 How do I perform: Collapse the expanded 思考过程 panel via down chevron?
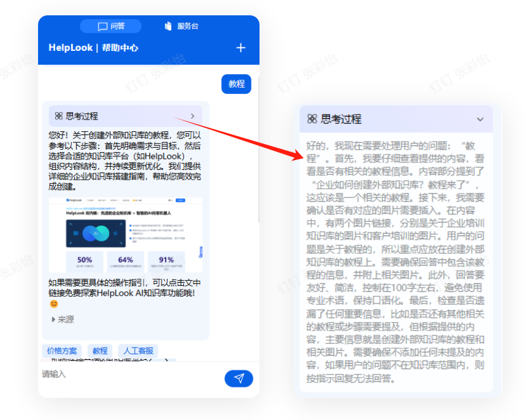480,120
